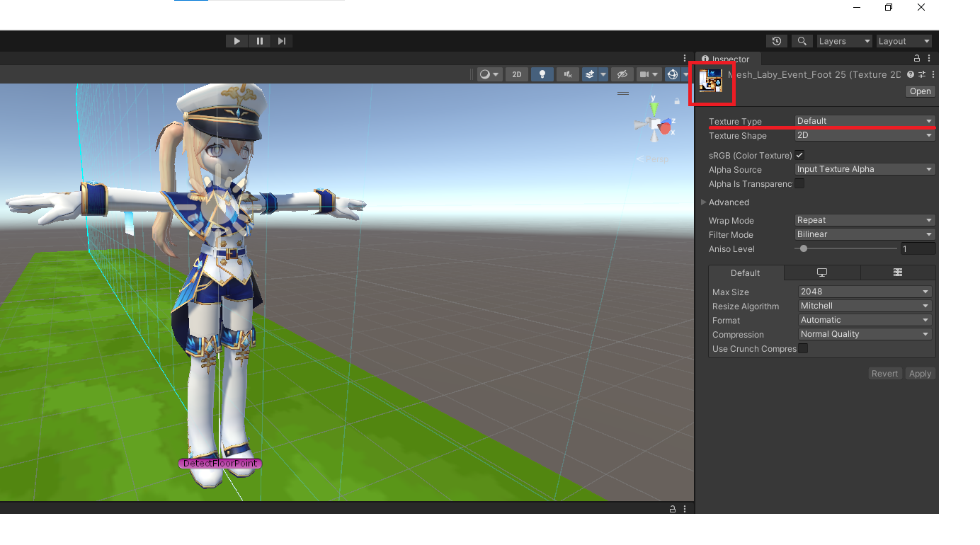Click the orientation gizmo center cube
This screenshot has width=980, height=545.
coord(656,125)
